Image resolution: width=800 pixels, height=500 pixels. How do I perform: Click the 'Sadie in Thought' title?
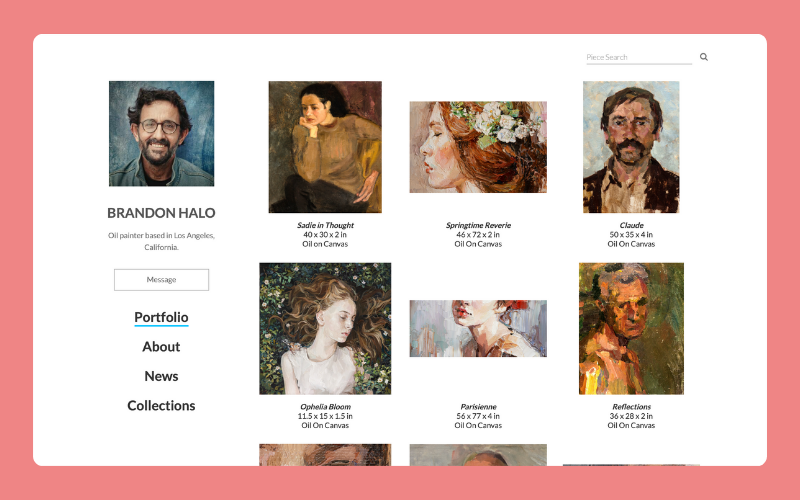(325, 225)
